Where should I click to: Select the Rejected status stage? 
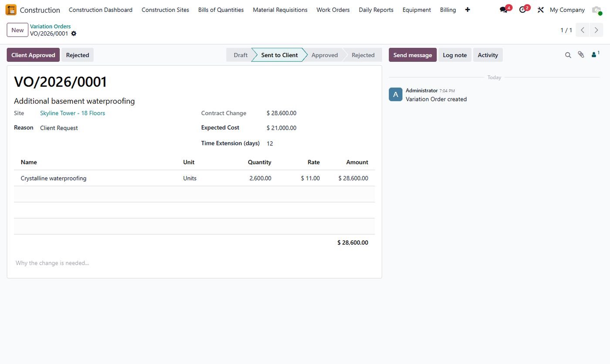point(363,55)
